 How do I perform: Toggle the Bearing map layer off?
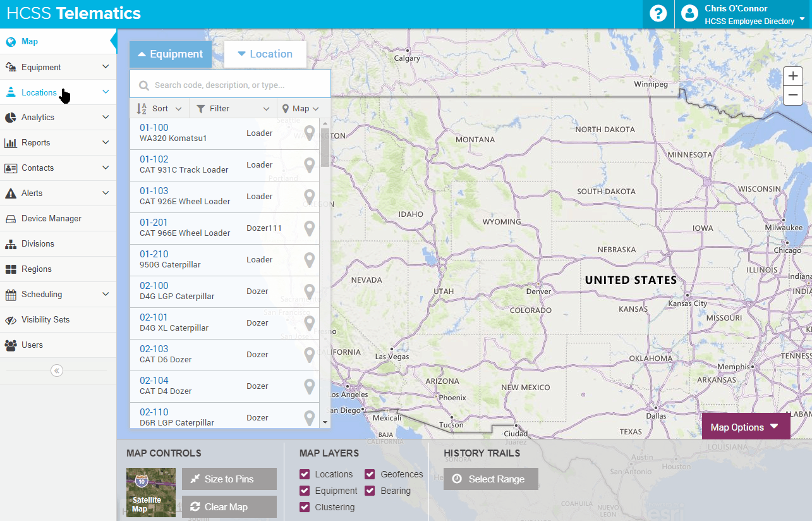tap(370, 490)
